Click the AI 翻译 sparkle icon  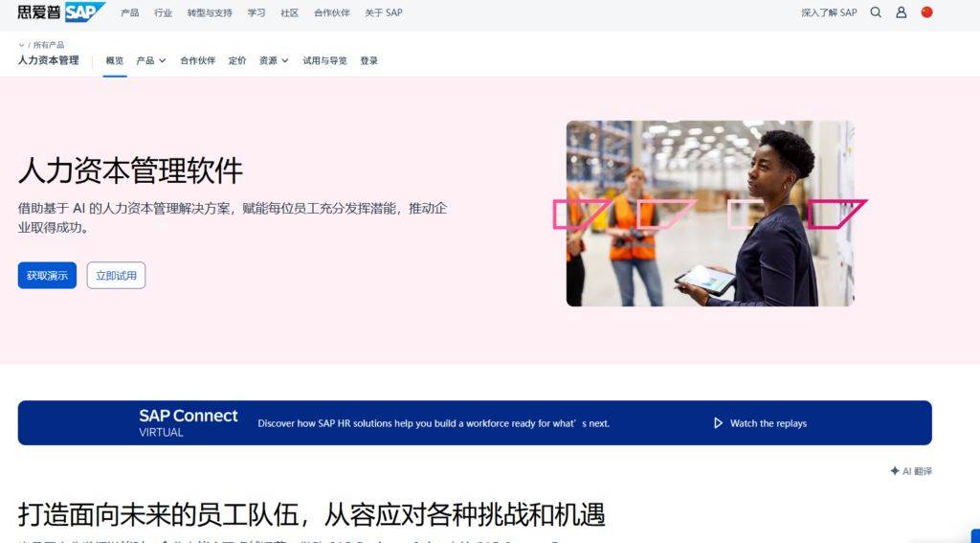[x=895, y=471]
